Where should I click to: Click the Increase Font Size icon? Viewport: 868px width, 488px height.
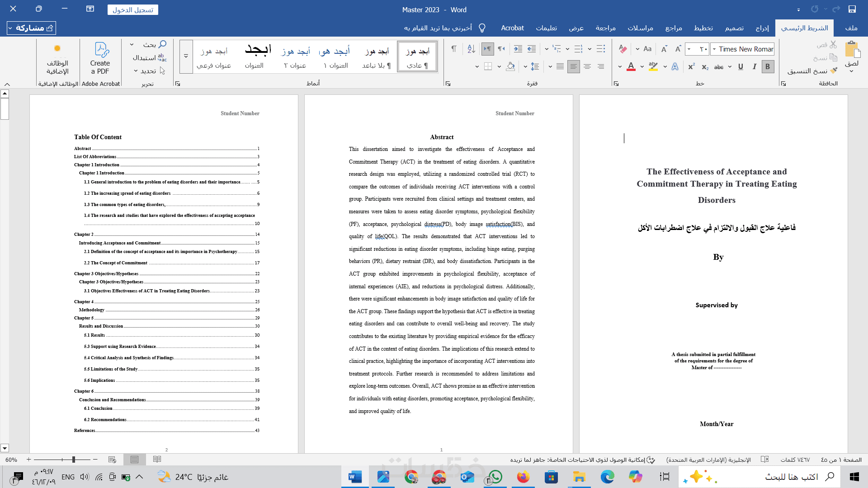678,49
